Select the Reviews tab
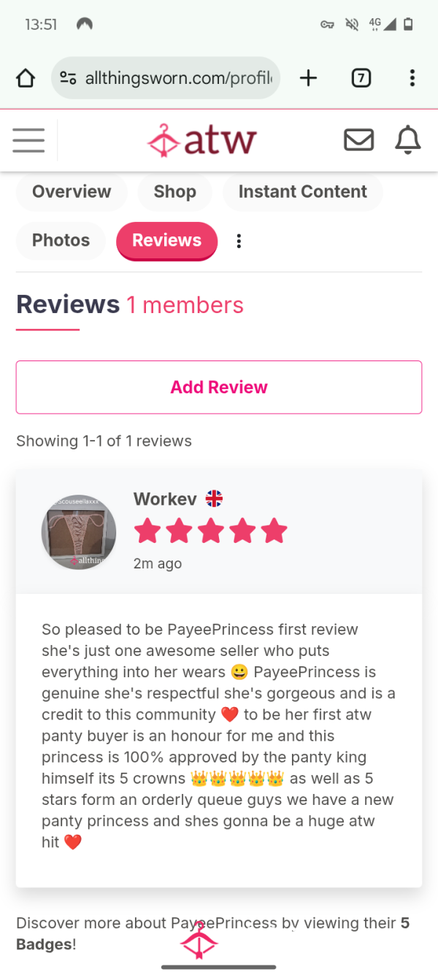The width and height of the screenshot is (438, 980). point(166,241)
